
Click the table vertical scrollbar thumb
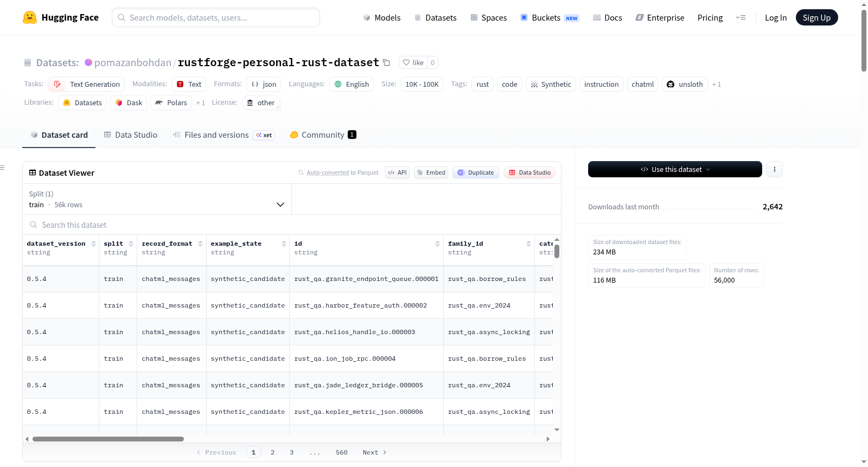click(x=557, y=251)
